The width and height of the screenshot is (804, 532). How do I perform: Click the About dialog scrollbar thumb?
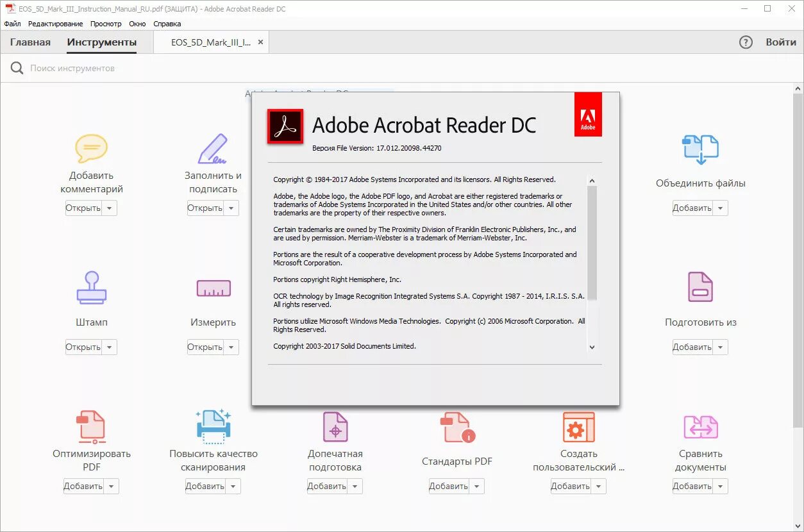coord(592,242)
